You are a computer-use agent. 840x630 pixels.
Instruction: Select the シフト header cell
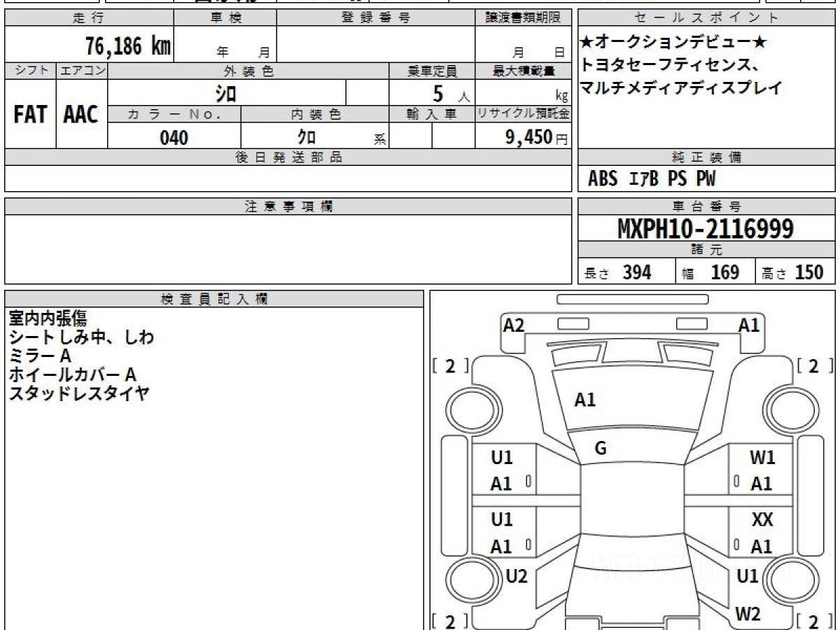tap(30, 71)
